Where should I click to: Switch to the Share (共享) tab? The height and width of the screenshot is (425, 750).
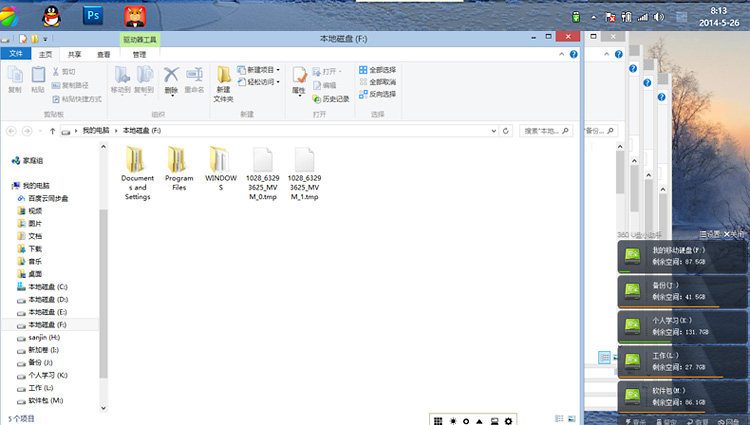[x=74, y=54]
